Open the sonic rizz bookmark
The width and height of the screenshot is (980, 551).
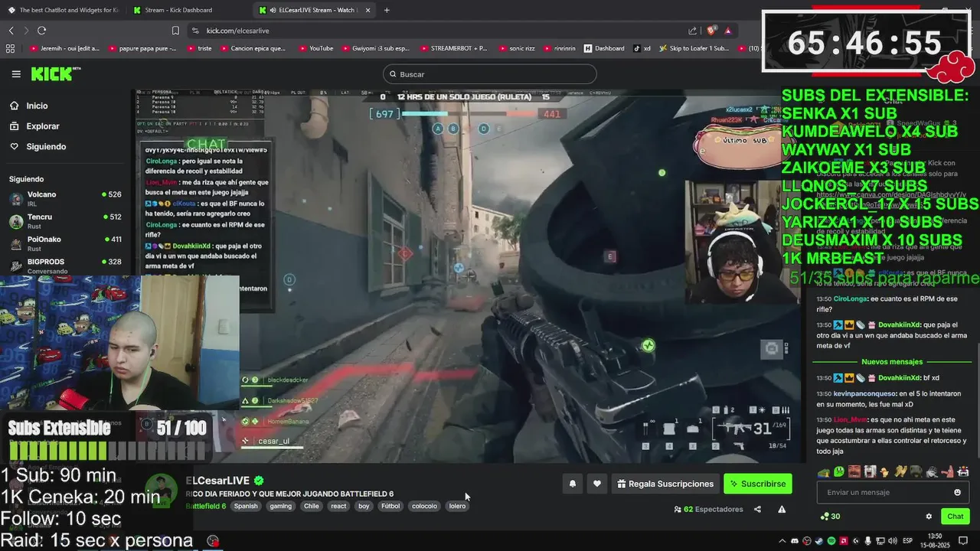pyautogui.click(x=516, y=48)
